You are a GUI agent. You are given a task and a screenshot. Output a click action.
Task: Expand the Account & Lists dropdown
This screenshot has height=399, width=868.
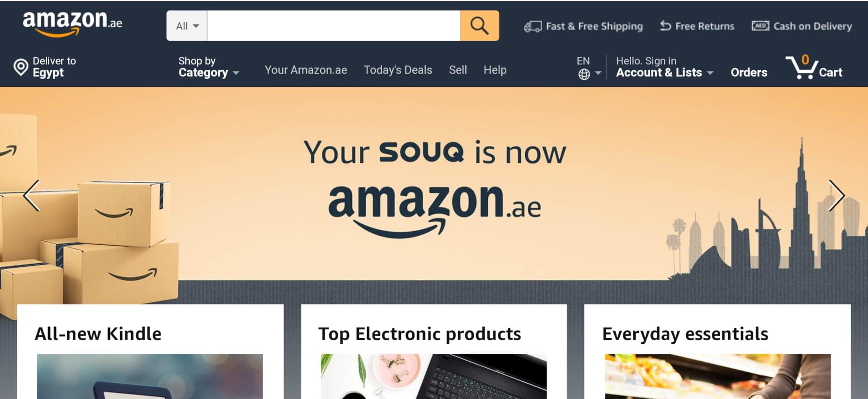[x=665, y=66]
